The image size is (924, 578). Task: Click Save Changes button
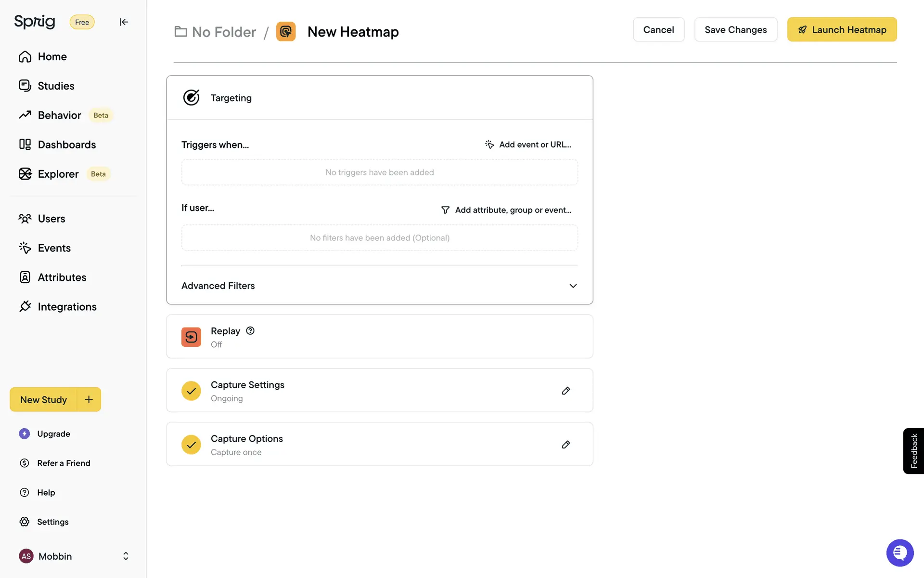[x=735, y=29]
